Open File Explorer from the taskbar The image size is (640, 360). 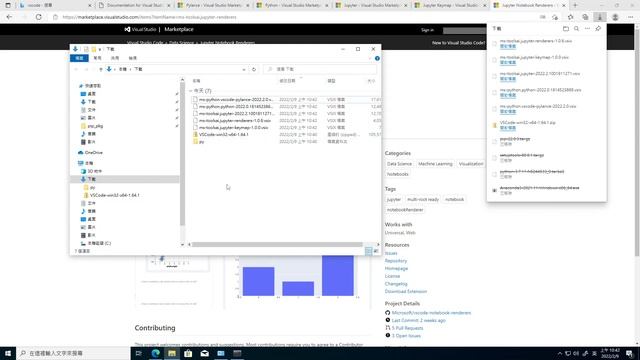172,353
